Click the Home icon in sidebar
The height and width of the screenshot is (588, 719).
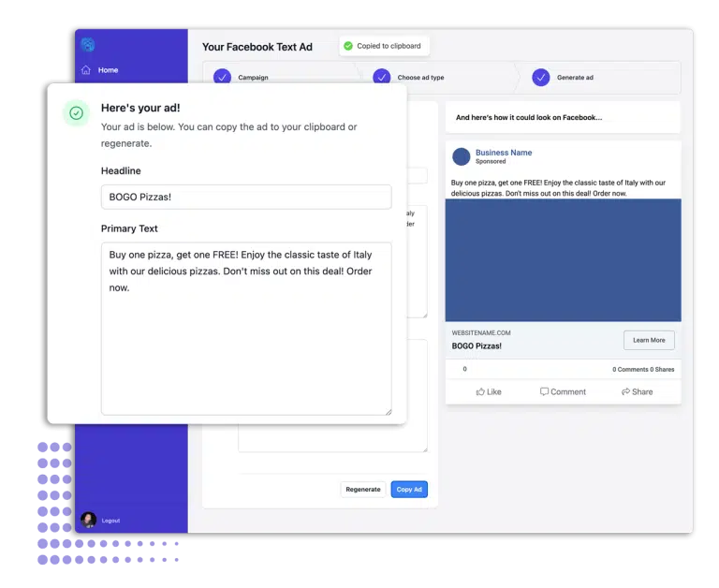86,70
